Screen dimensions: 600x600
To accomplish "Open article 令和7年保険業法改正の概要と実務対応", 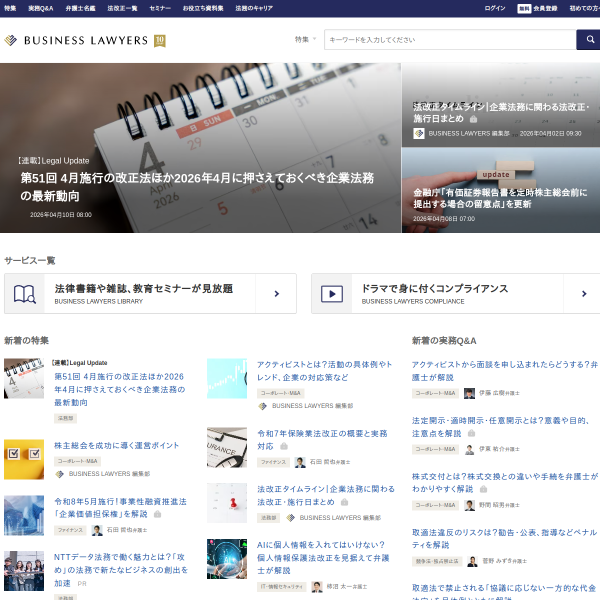I will [322, 440].
